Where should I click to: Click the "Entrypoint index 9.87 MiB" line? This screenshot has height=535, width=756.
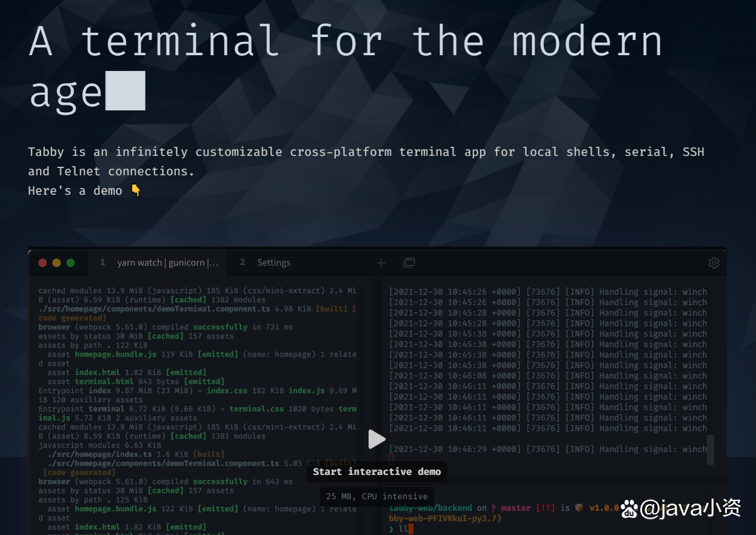(x=197, y=395)
